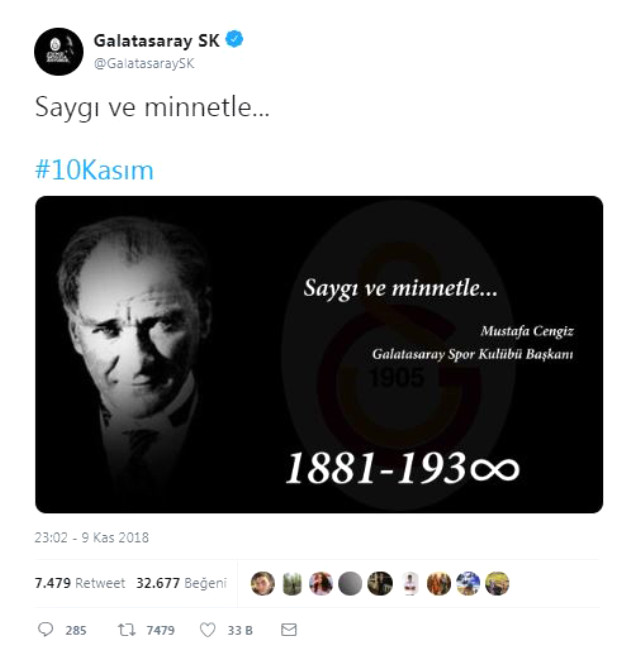This screenshot has height=664, width=640.
Task: Open the first liker's avatar
Action: pyautogui.click(x=263, y=584)
